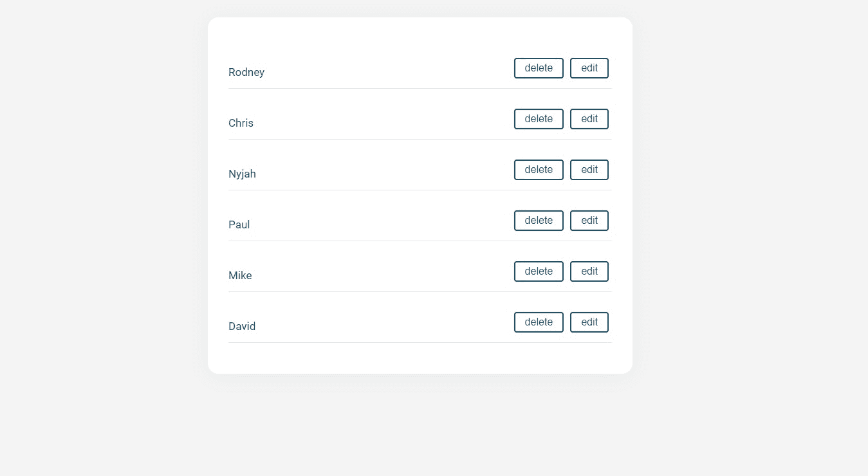868x476 pixels.
Task: Click on the name Paul
Action: pos(239,224)
